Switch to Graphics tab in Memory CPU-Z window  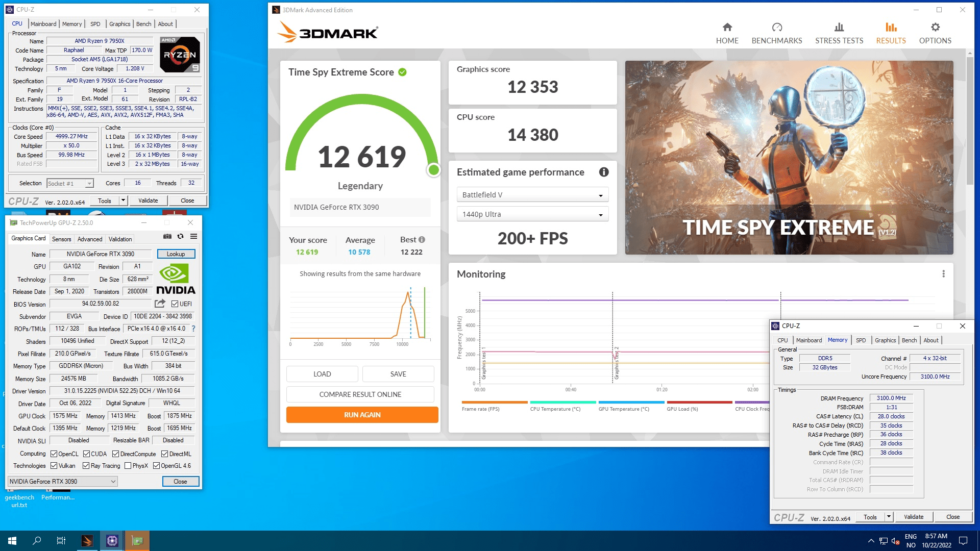(885, 340)
